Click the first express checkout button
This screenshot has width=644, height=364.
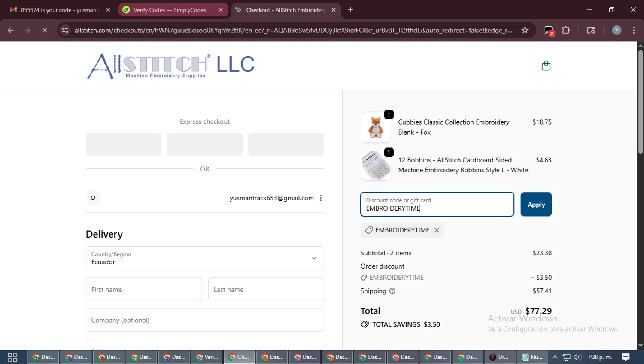point(124,144)
